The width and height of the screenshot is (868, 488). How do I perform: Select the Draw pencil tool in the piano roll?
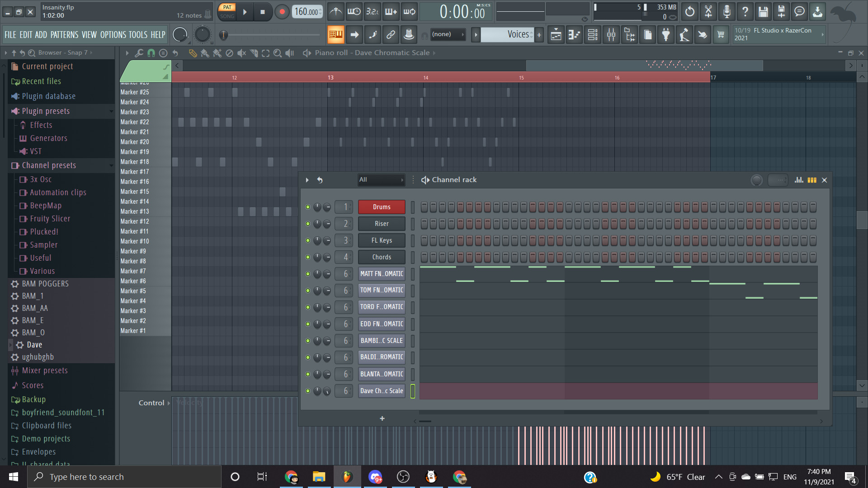pos(193,53)
